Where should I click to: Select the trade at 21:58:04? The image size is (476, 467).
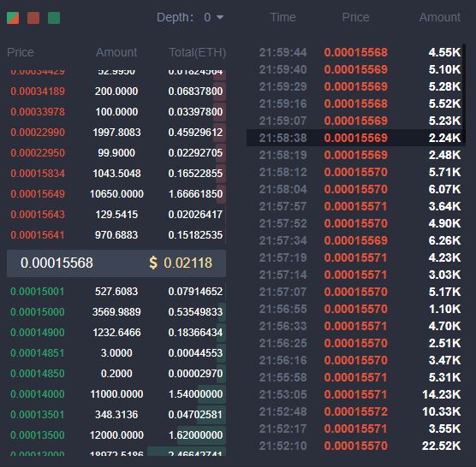pos(356,190)
